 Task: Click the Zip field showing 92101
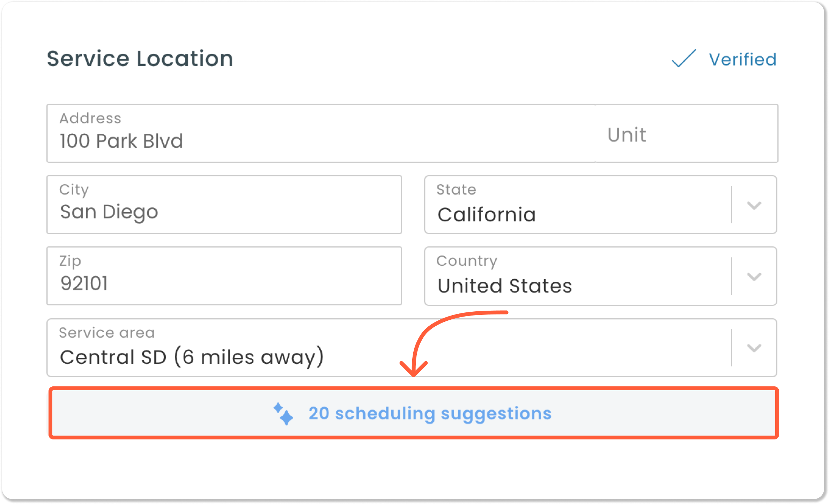pos(224,276)
